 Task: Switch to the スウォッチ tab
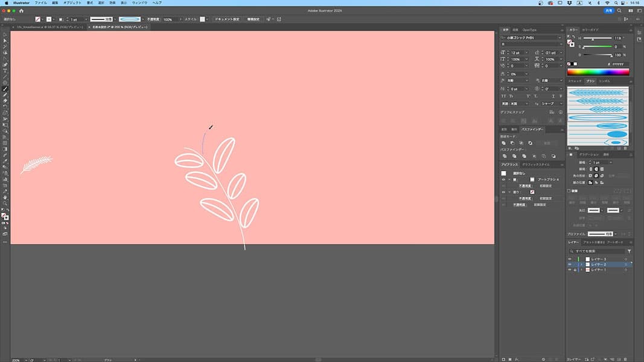click(575, 81)
